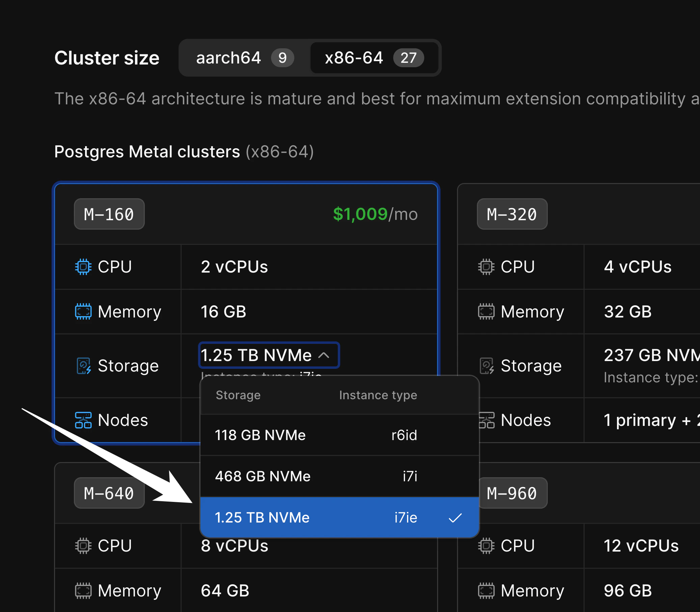700x612 pixels.
Task: Click the M-320 size label badge
Action: [512, 214]
